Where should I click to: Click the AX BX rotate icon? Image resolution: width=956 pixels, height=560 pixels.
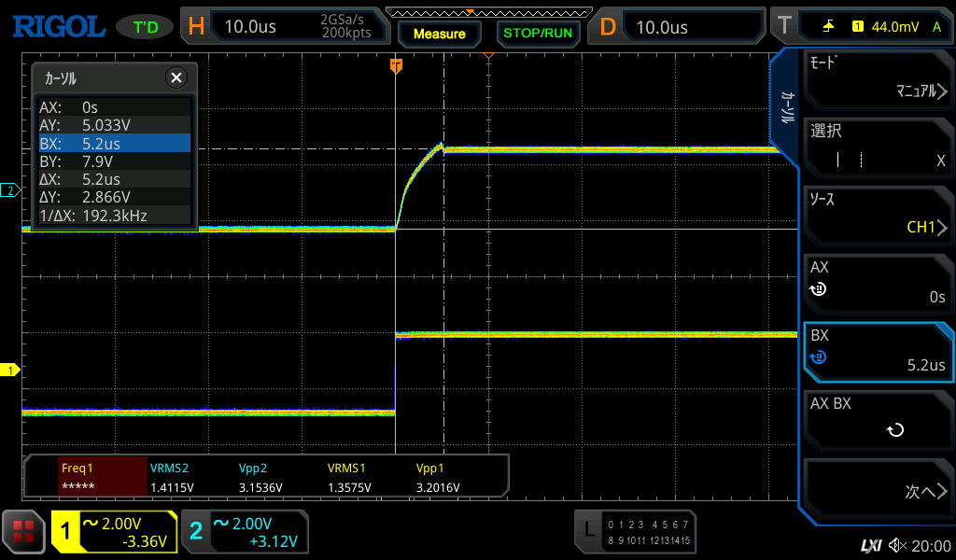tap(894, 430)
